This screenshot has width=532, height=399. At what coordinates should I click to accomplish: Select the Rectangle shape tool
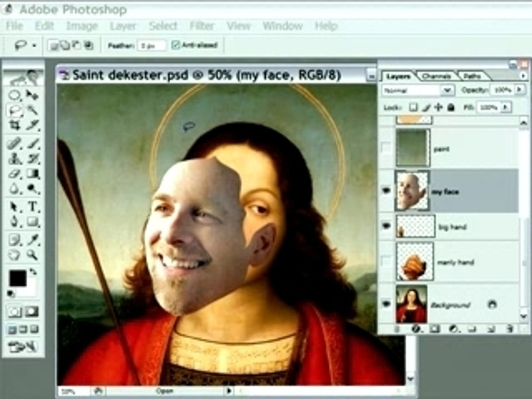tap(33, 222)
